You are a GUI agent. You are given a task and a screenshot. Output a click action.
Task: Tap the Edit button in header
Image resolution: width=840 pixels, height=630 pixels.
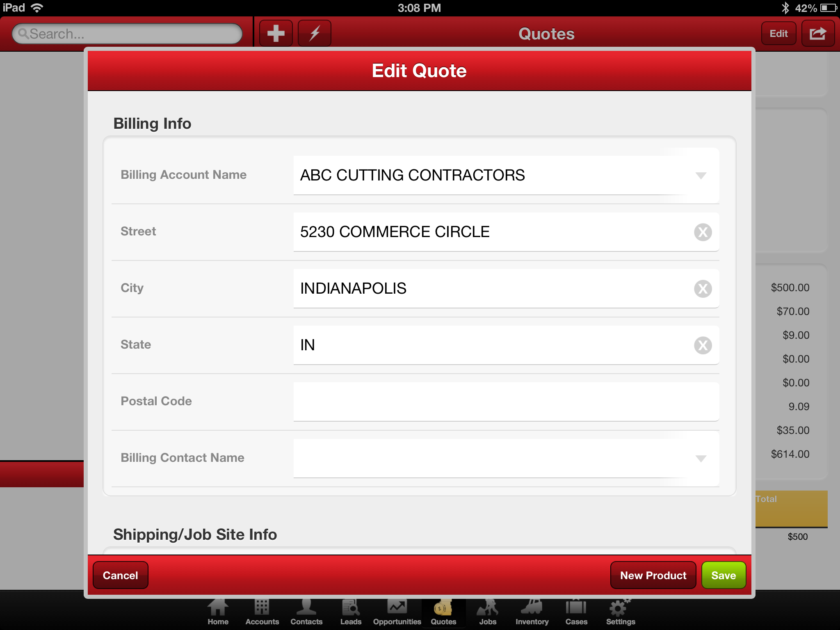[x=778, y=33]
